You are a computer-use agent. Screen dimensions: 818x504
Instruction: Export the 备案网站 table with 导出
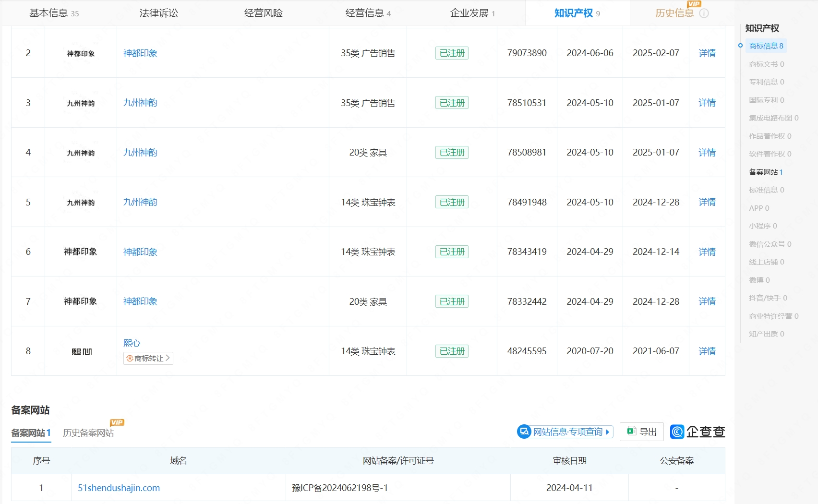pos(642,432)
